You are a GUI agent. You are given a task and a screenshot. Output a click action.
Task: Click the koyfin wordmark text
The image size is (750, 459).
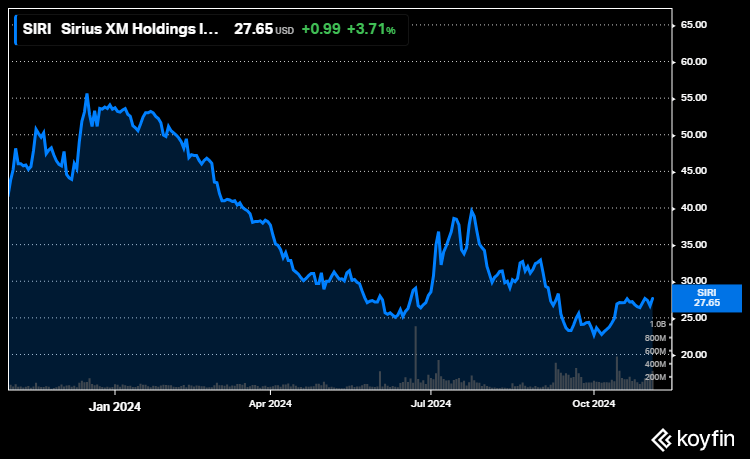click(x=704, y=438)
